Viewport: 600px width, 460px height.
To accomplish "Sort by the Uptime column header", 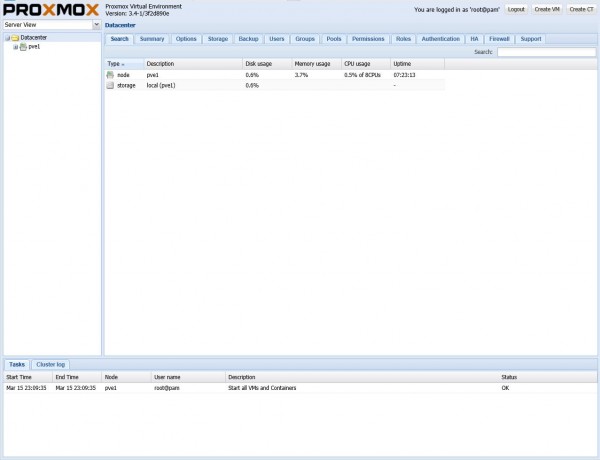I will (417, 64).
